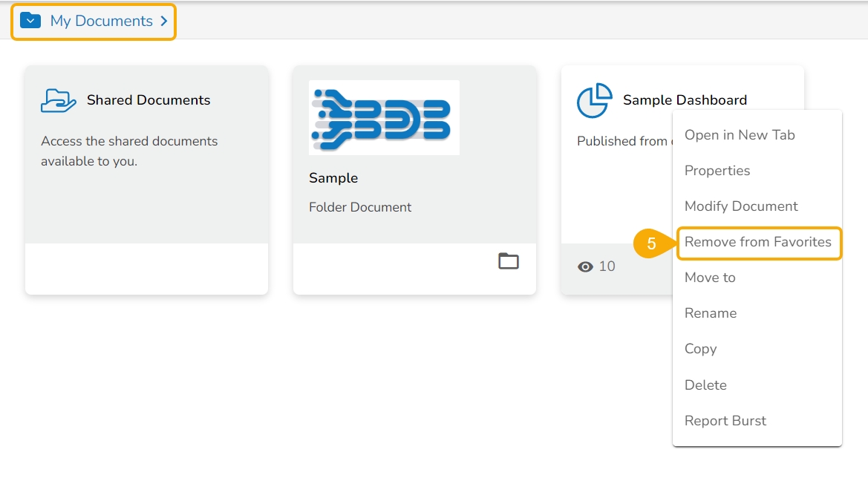Click the folder icon on Sample card

[509, 261]
